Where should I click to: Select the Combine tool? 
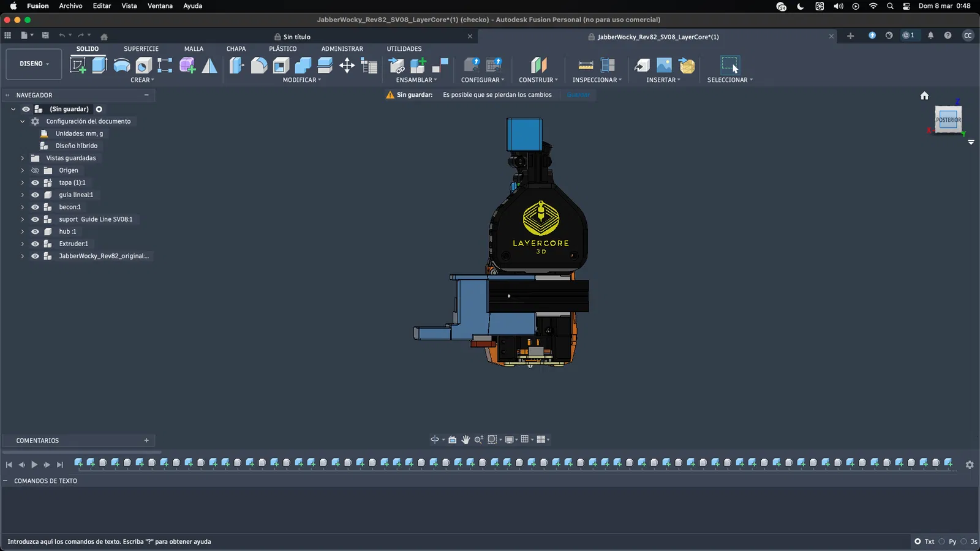[x=303, y=65]
